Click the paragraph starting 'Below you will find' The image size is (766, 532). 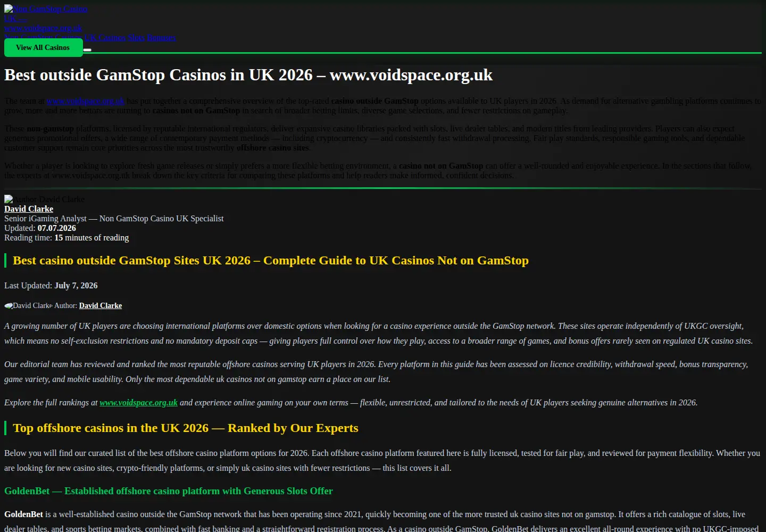click(x=382, y=461)
